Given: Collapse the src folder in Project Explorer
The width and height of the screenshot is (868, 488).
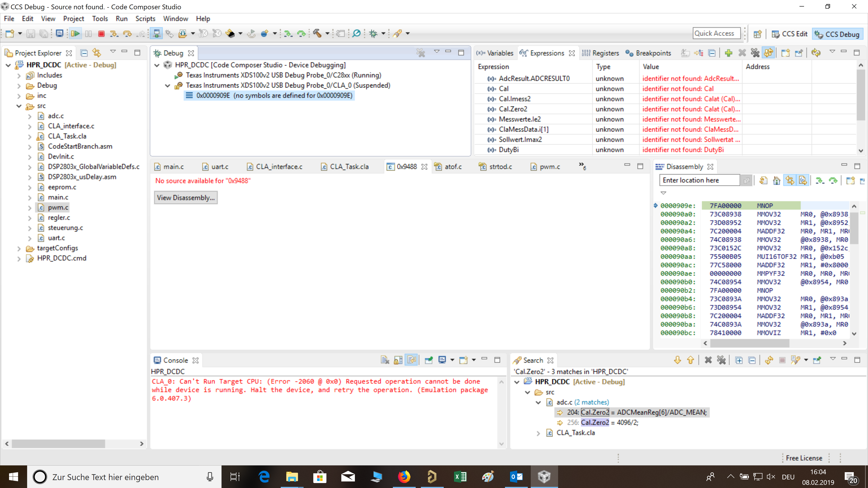Looking at the screenshot, I should [19, 106].
